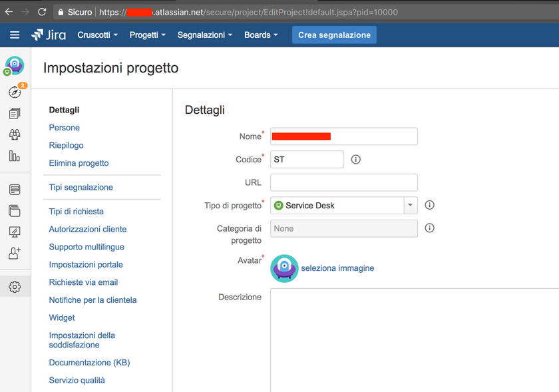The image size is (559, 392).
Task: Click info icon next to Categoria di progetto
Action: (430, 228)
